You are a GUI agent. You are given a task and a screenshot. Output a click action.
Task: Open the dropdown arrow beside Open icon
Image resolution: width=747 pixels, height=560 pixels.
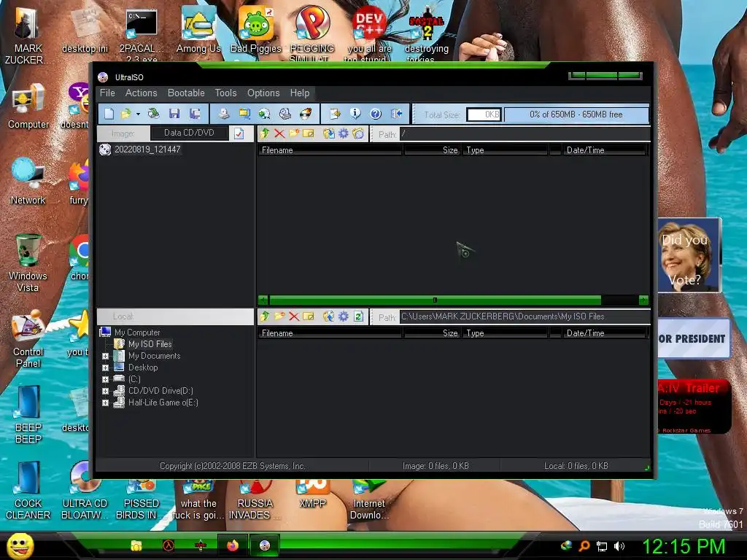[138, 114]
